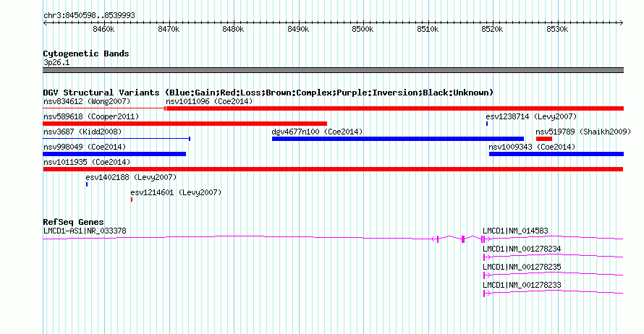The width and height of the screenshot is (644, 334).
Task: Click the DGV Structural Variants track title
Action: pos(268,93)
